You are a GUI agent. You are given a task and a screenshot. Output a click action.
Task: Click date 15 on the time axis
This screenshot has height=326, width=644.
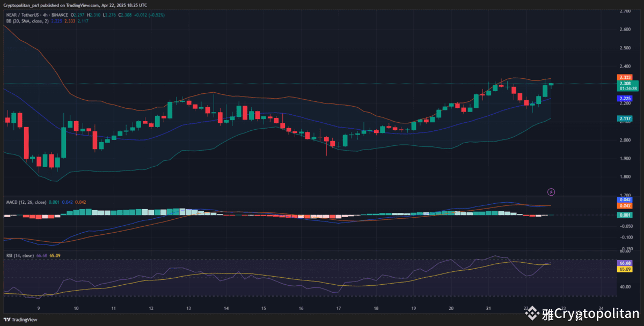tap(264, 308)
